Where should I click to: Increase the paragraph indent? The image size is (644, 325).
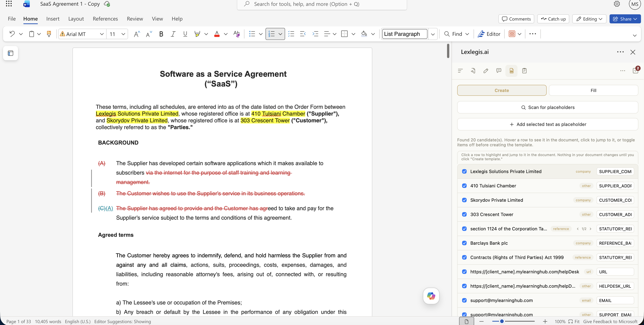[x=315, y=34]
